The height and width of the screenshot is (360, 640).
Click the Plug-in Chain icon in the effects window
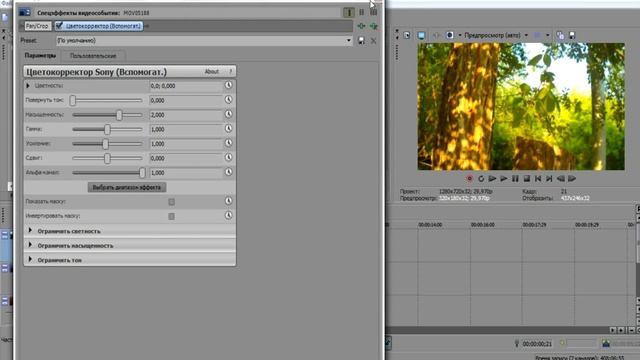coord(362,26)
